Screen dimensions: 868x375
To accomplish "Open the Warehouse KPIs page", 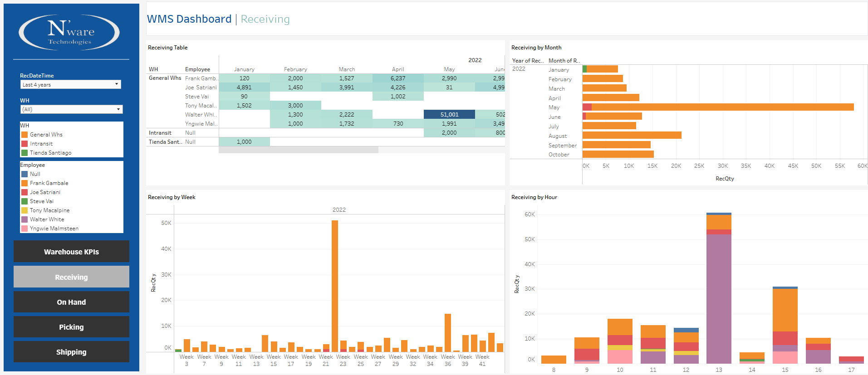I will coord(71,252).
